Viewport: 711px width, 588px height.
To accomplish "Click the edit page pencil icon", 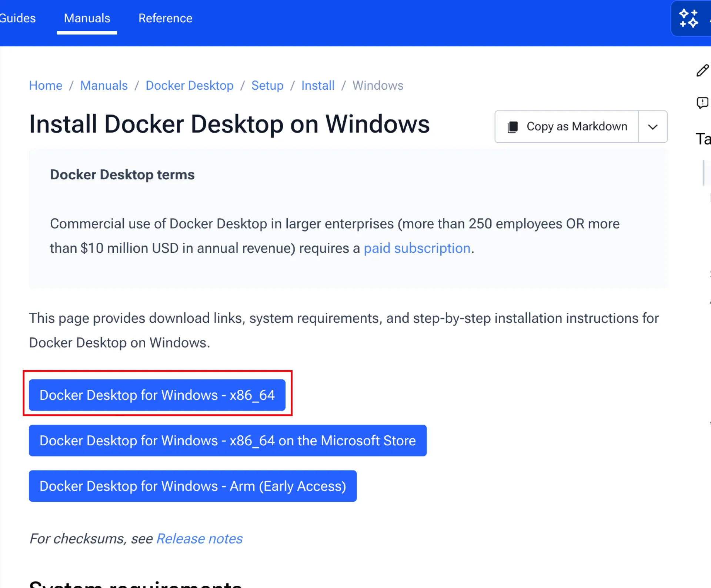I will point(702,70).
